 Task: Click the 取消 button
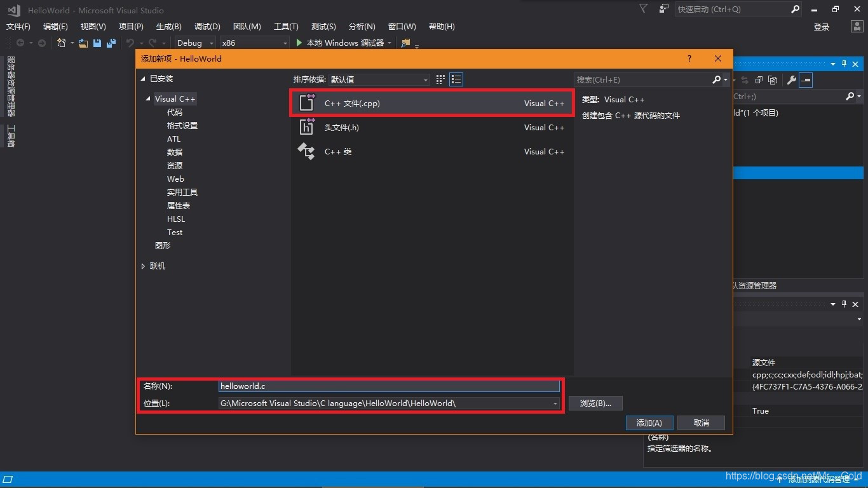pyautogui.click(x=702, y=423)
